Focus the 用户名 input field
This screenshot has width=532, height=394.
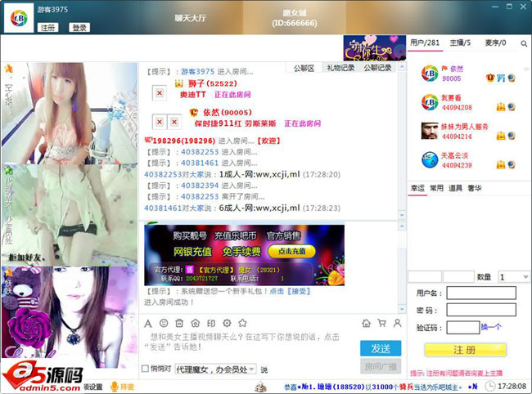coord(481,293)
